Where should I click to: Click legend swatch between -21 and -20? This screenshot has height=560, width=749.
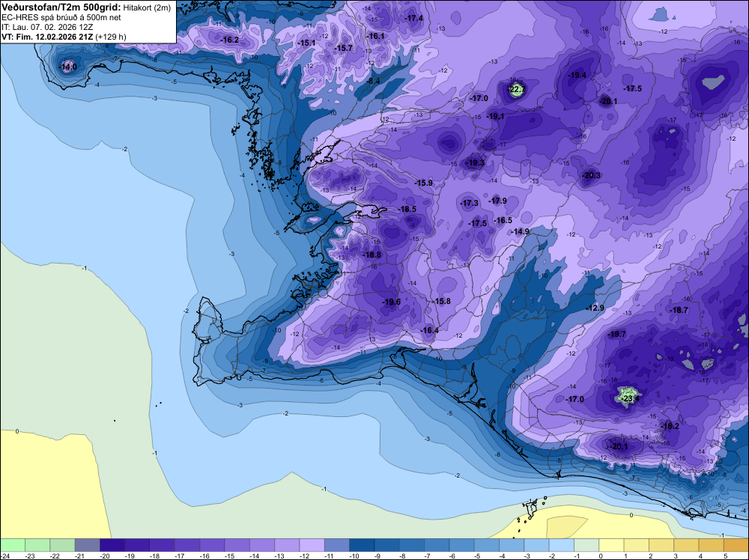pyautogui.click(x=88, y=545)
